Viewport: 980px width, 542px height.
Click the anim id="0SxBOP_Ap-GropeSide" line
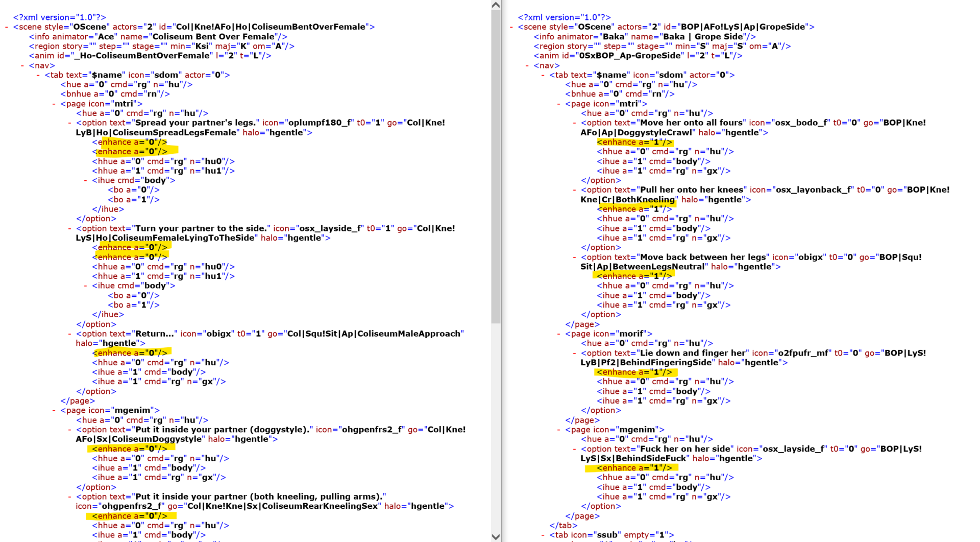(x=638, y=56)
